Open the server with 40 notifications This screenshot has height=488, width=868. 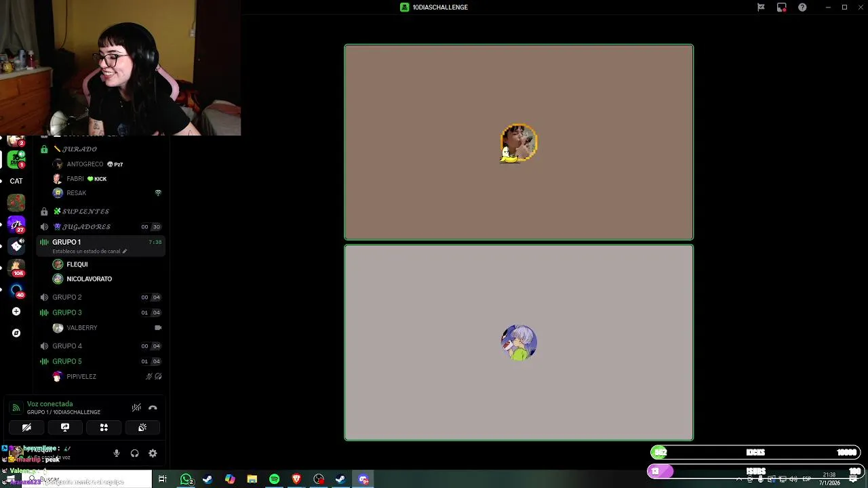coord(16,289)
